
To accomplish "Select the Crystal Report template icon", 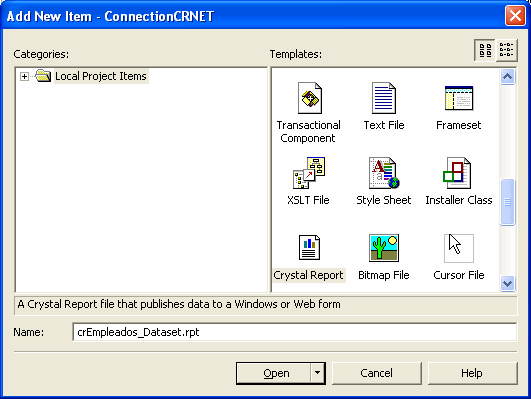I will (x=309, y=248).
